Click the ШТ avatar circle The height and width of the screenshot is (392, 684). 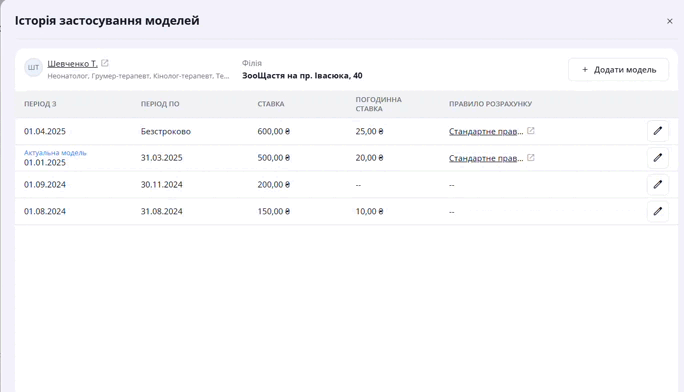tap(33, 68)
